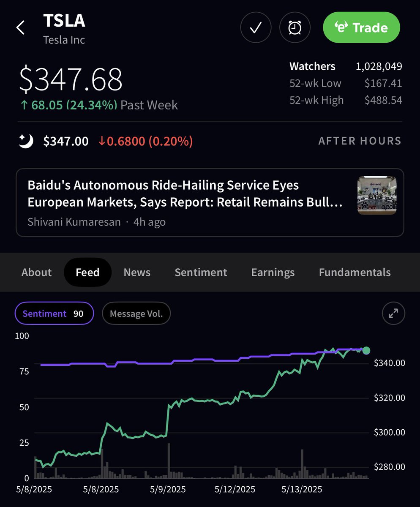Tap the red 0.6800 (0.20%) change
Image resolution: width=420 pixels, height=507 pixels.
pyautogui.click(x=145, y=141)
